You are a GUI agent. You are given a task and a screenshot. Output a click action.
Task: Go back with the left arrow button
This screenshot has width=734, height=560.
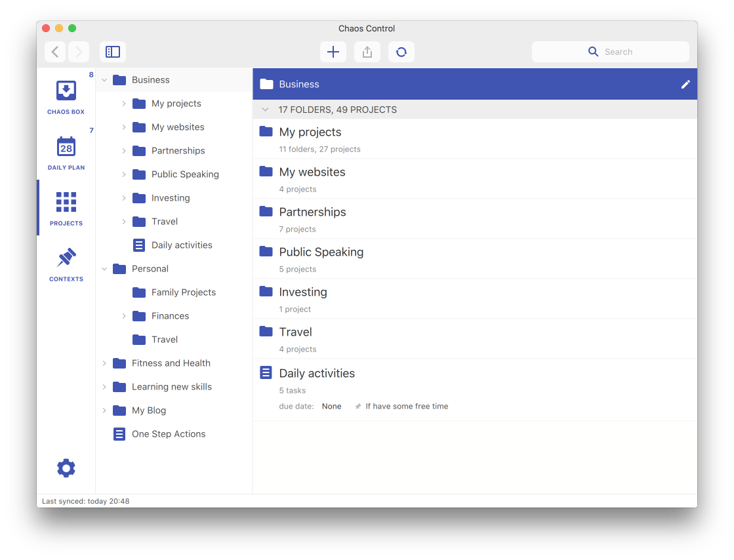pyautogui.click(x=55, y=52)
